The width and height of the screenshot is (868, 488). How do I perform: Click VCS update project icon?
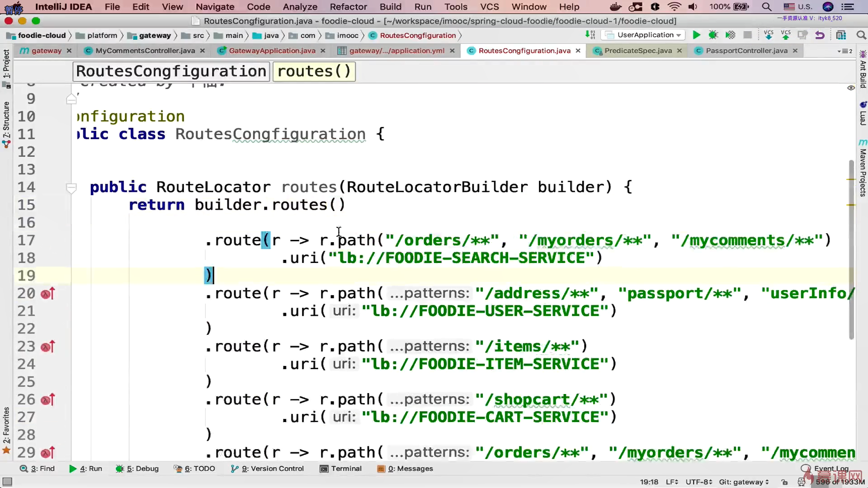point(768,35)
